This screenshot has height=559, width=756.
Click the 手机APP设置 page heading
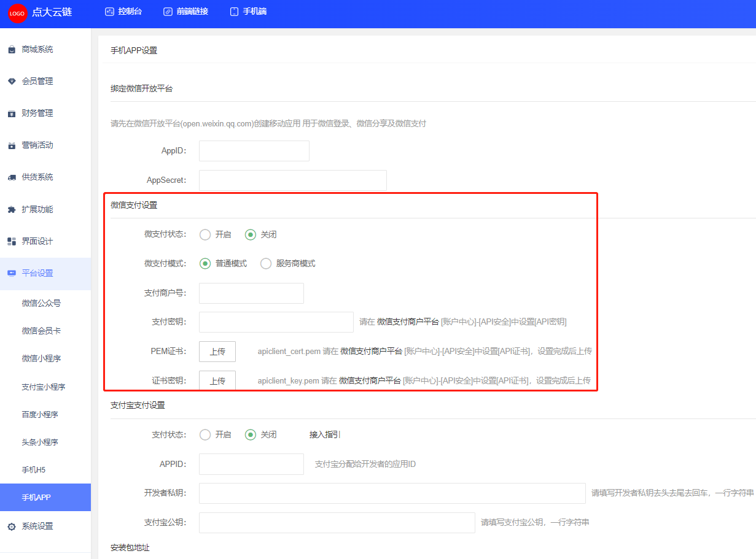tap(134, 51)
